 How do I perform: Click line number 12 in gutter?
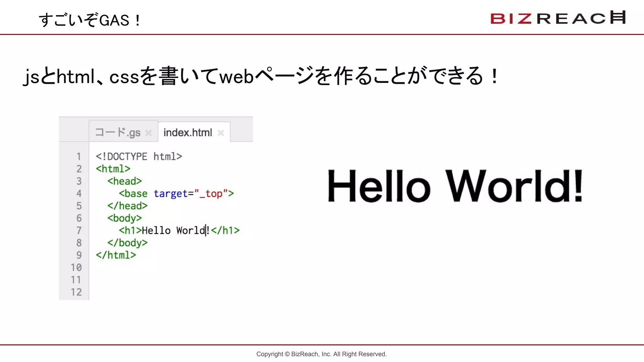click(x=76, y=292)
